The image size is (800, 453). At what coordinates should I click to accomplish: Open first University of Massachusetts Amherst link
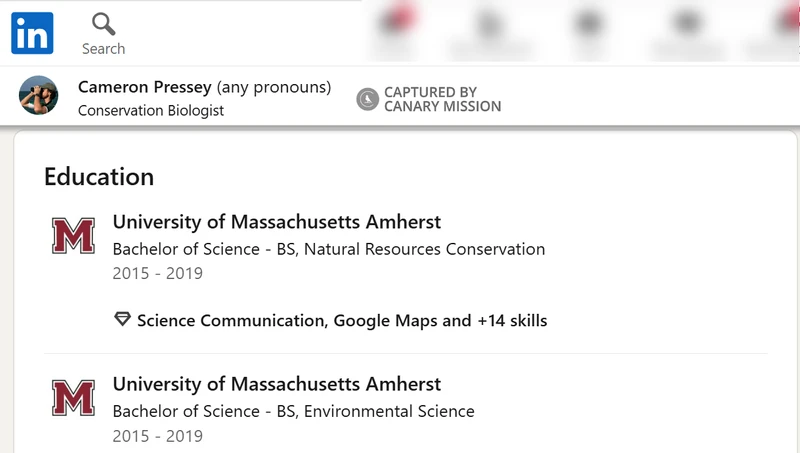(276, 222)
